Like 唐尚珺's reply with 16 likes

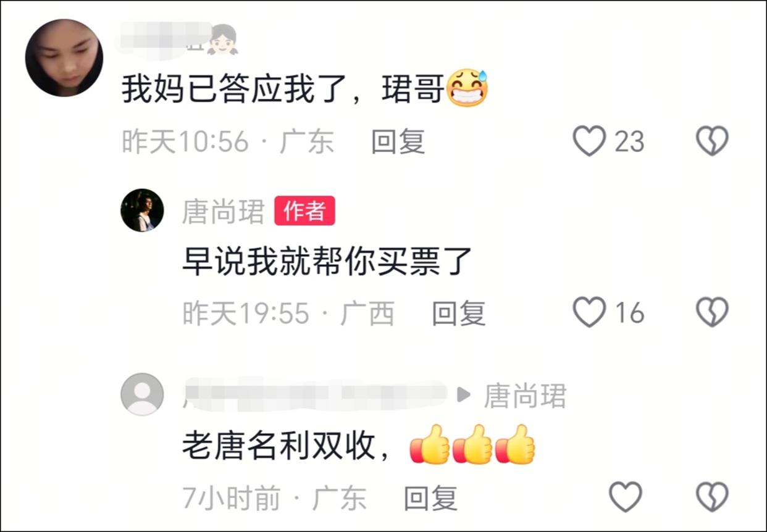click(x=589, y=312)
